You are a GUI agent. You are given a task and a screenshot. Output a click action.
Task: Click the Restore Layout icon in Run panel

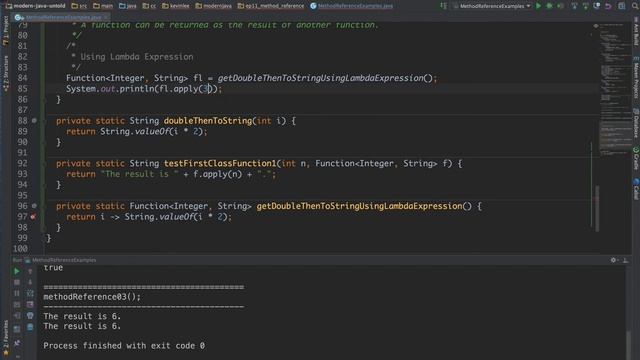(x=17, y=328)
